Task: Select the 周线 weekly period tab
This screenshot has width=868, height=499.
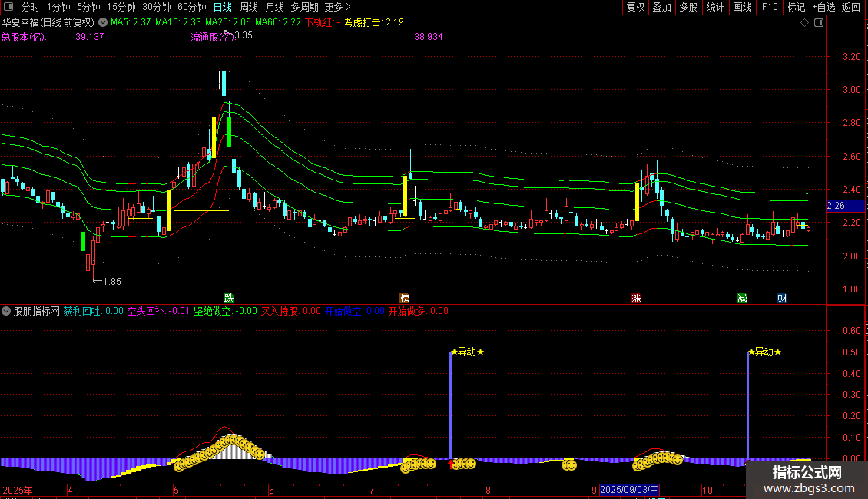Action: coord(249,7)
